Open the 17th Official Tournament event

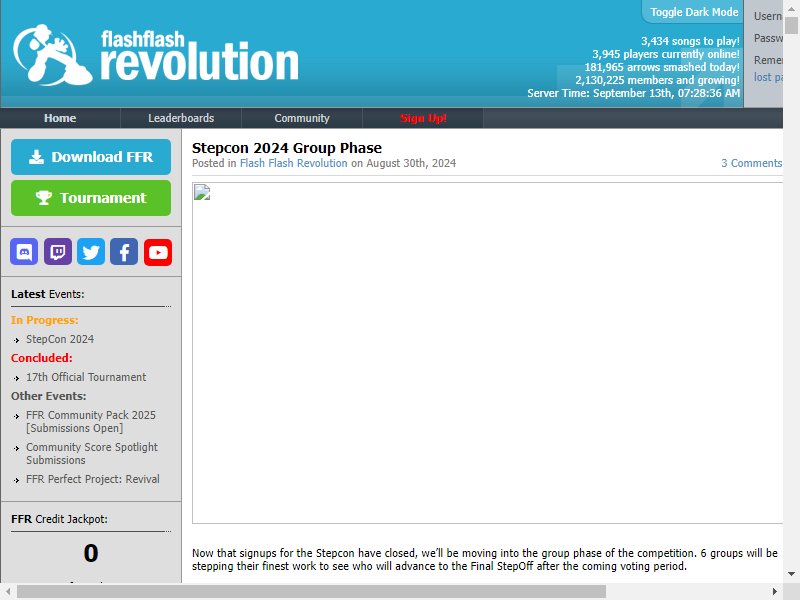tap(86, 377)
